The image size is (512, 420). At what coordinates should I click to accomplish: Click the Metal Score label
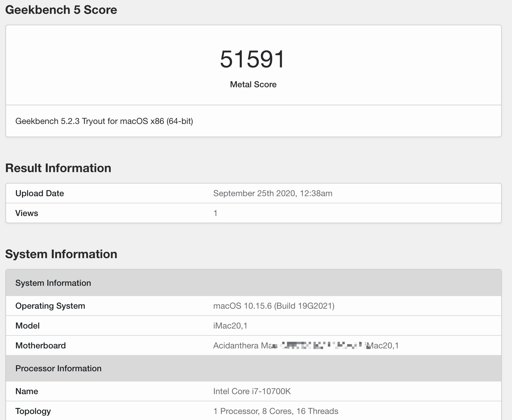[x=253, y=85]
